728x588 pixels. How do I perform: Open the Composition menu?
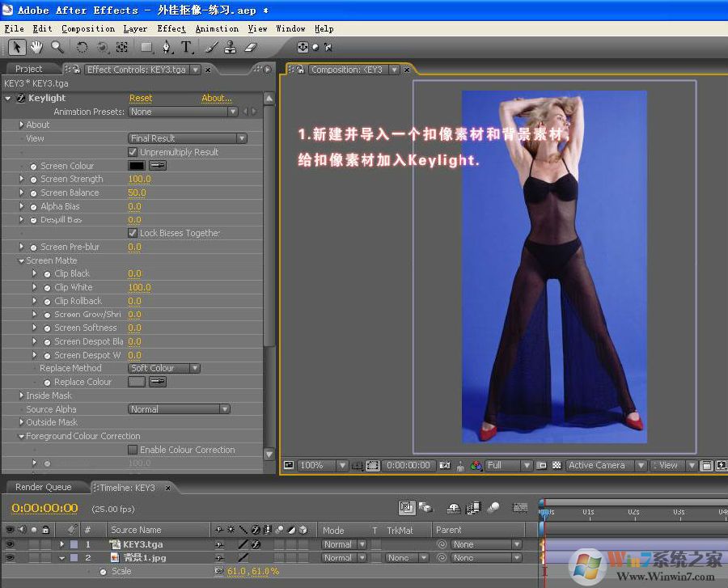(x=88, y=28)
